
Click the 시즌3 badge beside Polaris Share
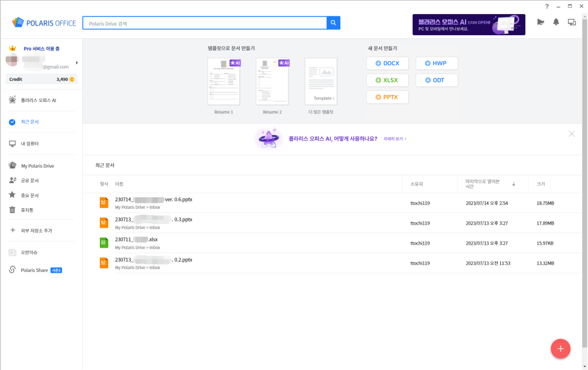click(56, 270)
